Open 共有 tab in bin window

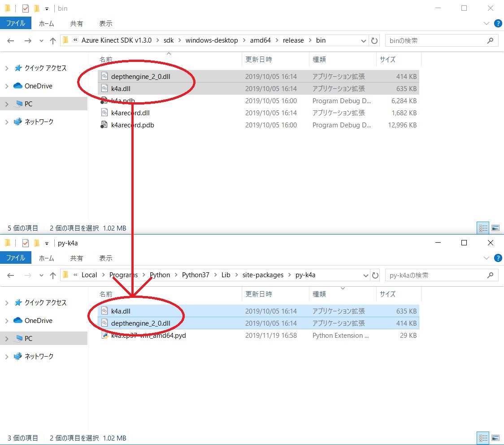click(x=77, y=23)
